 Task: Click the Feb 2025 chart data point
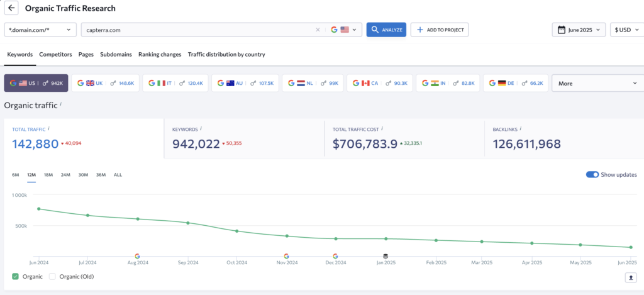436,240
